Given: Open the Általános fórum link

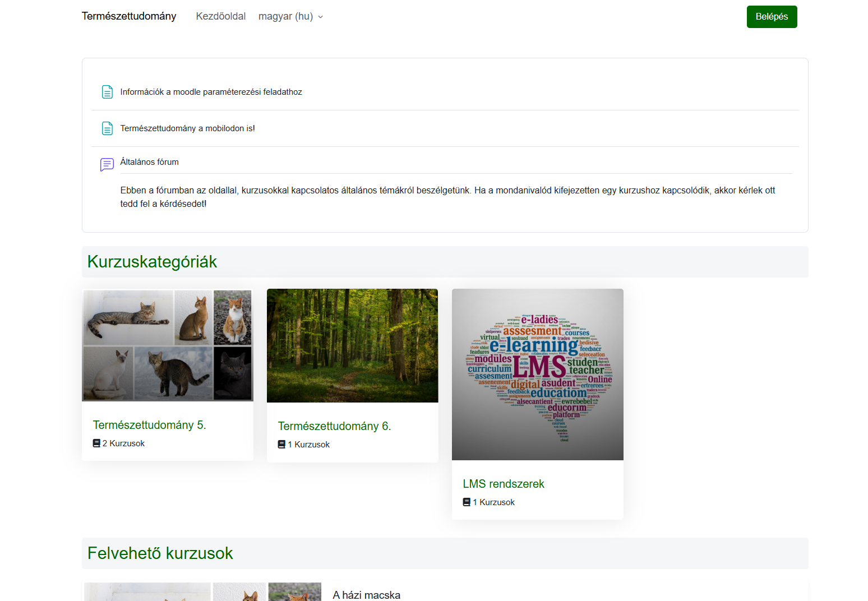Looking at the screenshot, I should pyautogui.click(x=149, y=162).
